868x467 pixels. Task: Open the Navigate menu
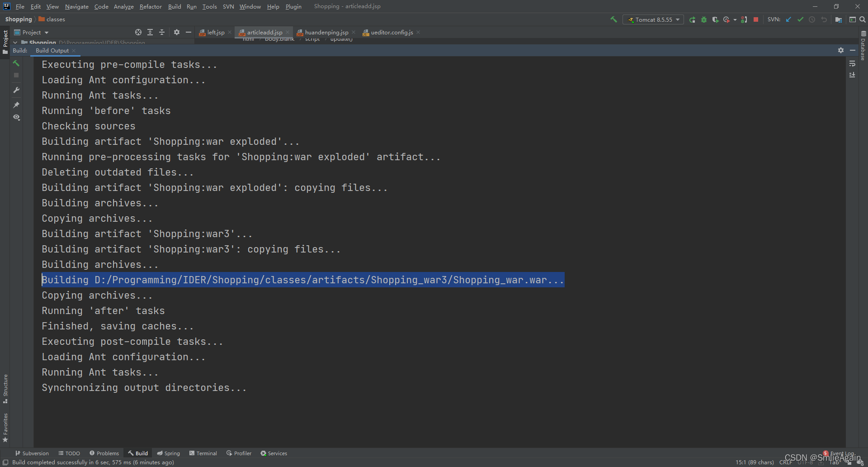coord(77,6)
